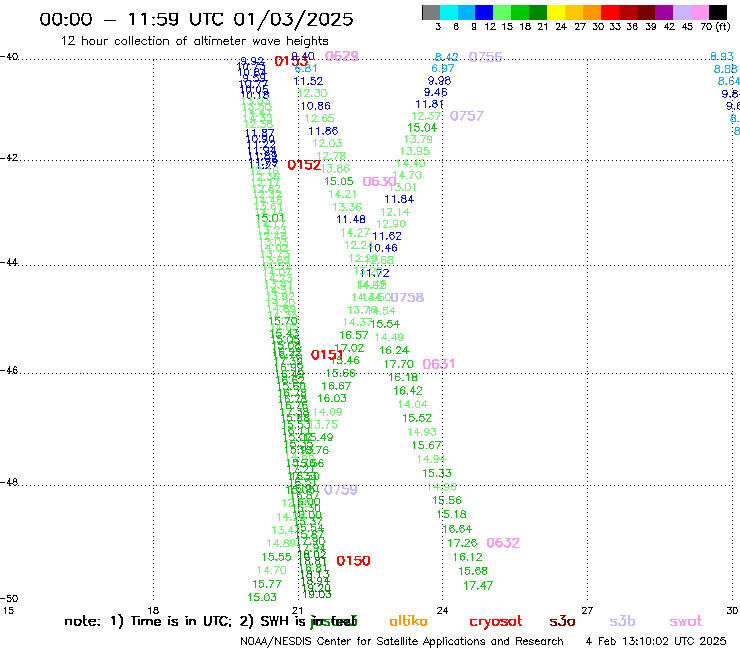The height and width of the screenshot is (650, 740).
Task: Click the black swatch at the scale end
Action: 718,12
